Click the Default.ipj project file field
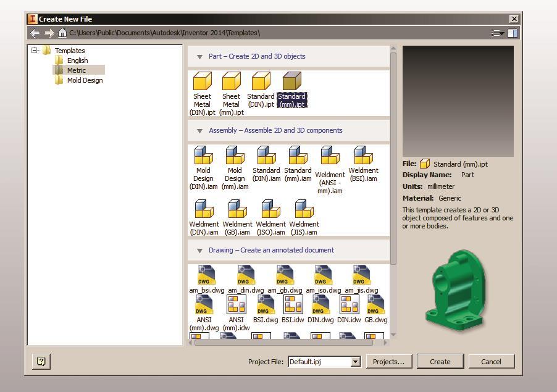 point(320,362)
